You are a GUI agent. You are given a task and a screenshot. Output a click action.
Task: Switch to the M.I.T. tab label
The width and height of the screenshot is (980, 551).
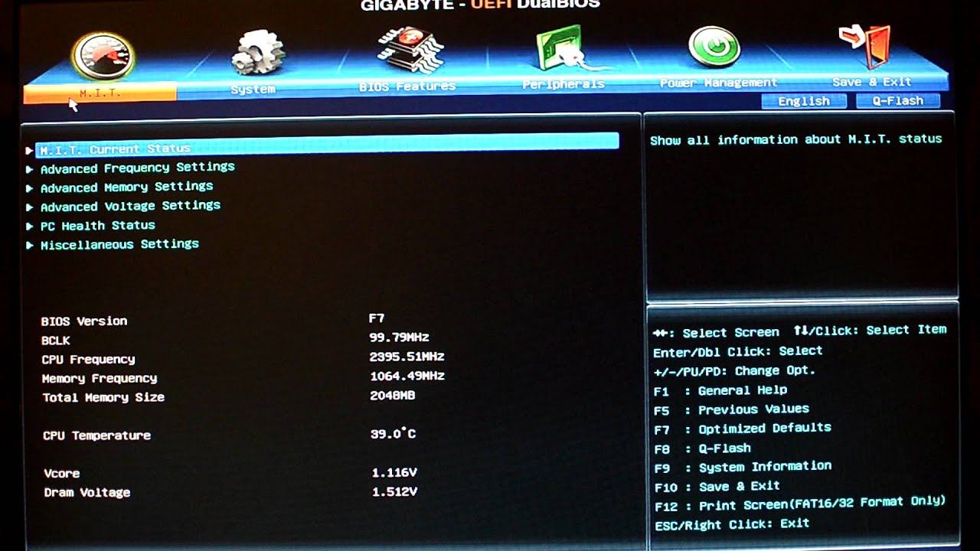[x=100, y=93]
